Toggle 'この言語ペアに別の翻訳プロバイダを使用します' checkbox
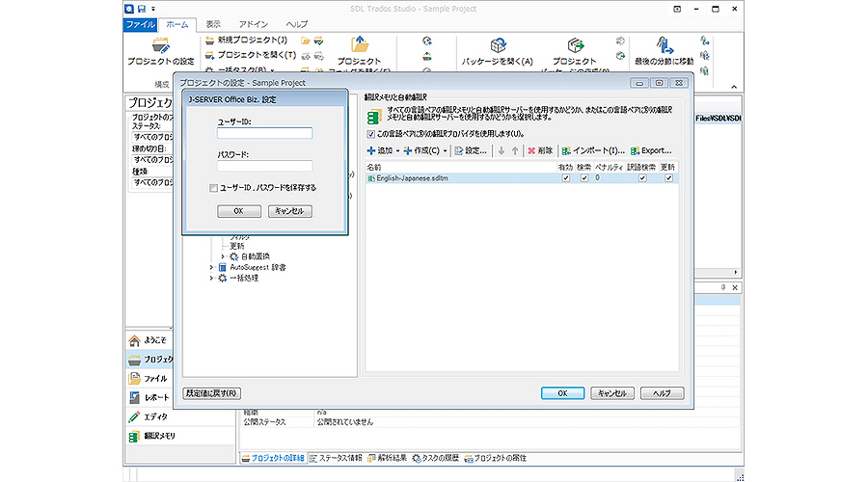868x482 pixels. tap(371, 134)
